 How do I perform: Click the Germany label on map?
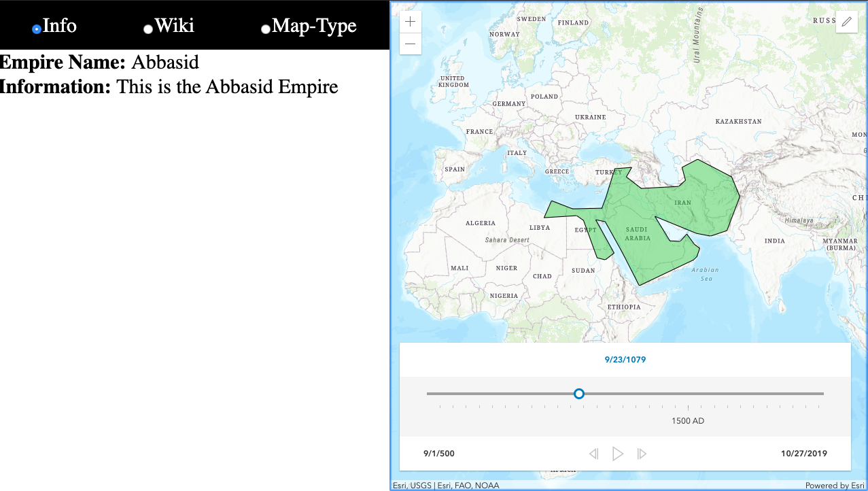coord(509,104)
